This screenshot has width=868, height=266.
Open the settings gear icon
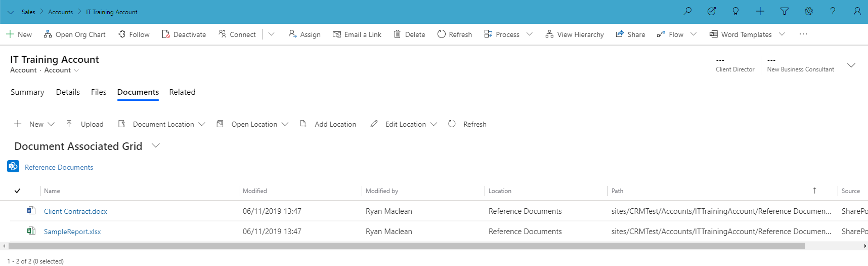809,11
